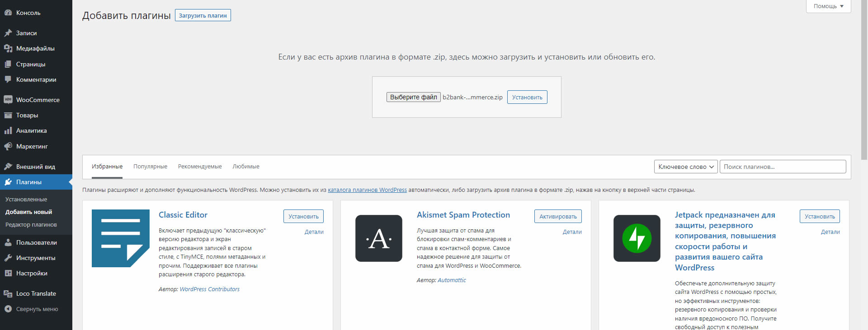This screenshot has width=868, height=330.
Task: Click the Classic Editor plugin thumbnail
Action: point(121,238)
